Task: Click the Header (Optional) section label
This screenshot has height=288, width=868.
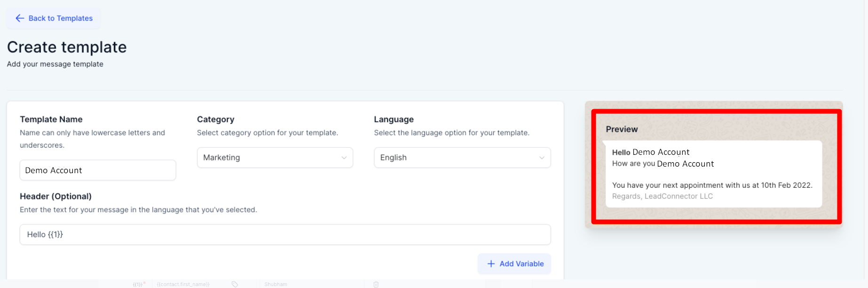Action: (x=55, y=196)
